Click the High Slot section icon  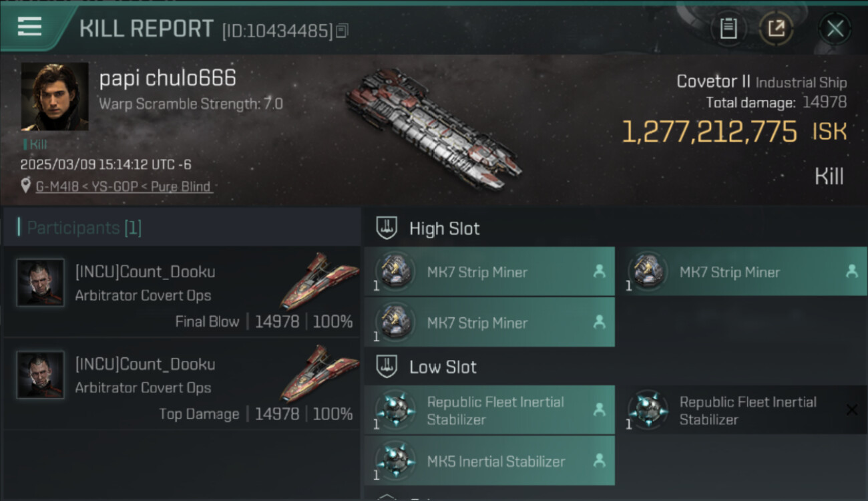click(x=387, y=228)
